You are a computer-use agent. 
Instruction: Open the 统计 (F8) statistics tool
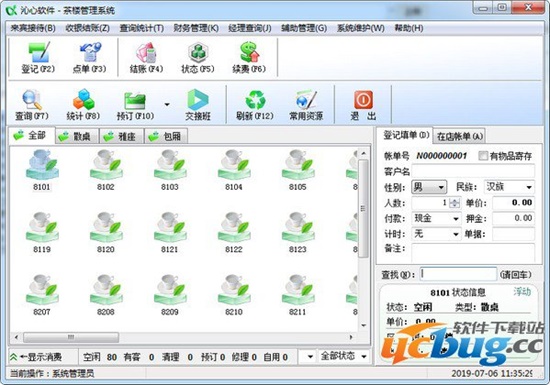point(83,105)
